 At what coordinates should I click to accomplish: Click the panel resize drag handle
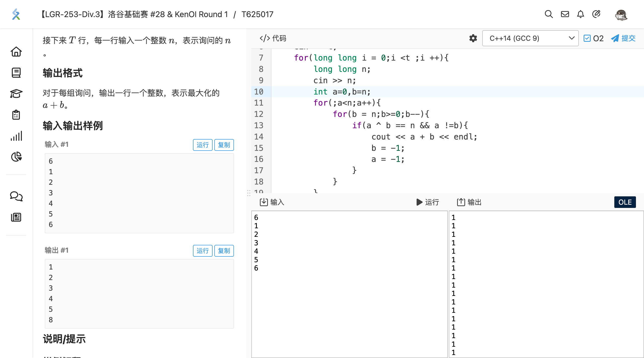[249, 193]
